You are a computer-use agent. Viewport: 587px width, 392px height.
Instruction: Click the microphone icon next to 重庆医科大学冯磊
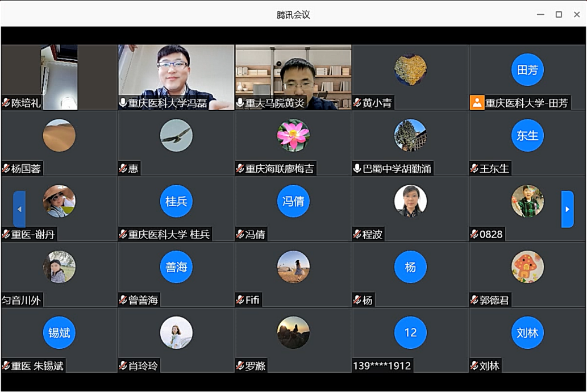tap(123, 103)
